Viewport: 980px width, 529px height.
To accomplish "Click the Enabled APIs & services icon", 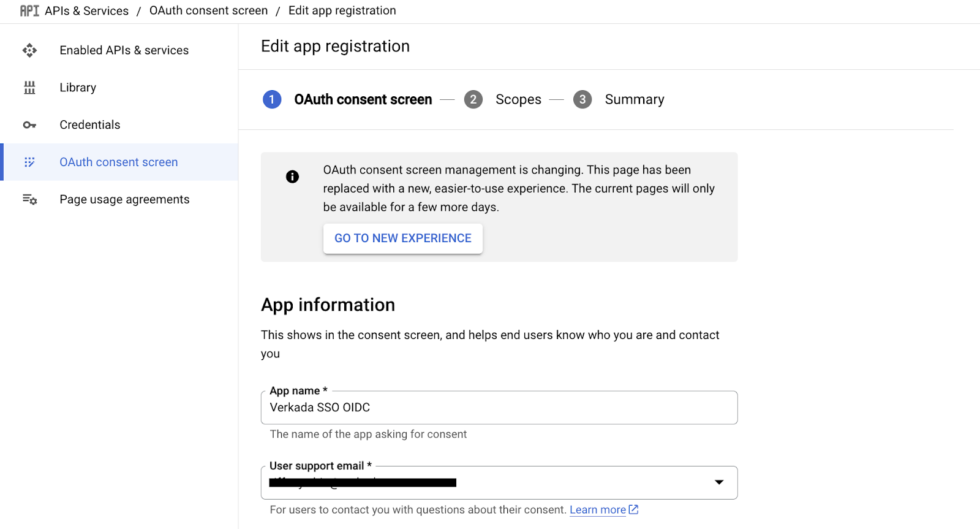I will tap(29, 50).
